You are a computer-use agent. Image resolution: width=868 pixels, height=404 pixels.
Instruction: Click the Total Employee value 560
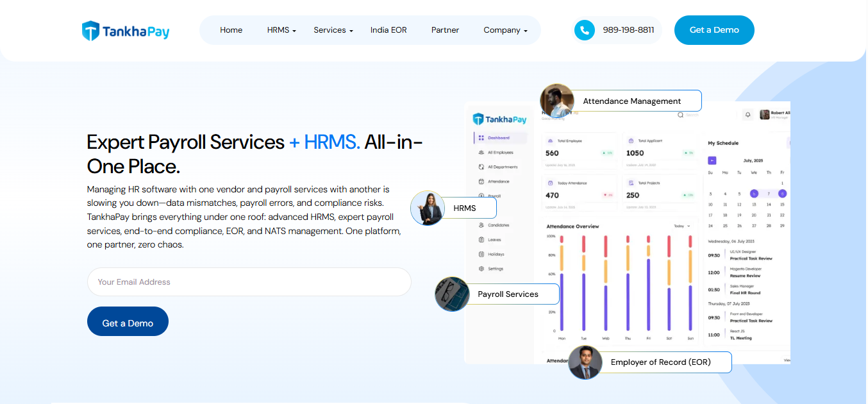(552, 153)
